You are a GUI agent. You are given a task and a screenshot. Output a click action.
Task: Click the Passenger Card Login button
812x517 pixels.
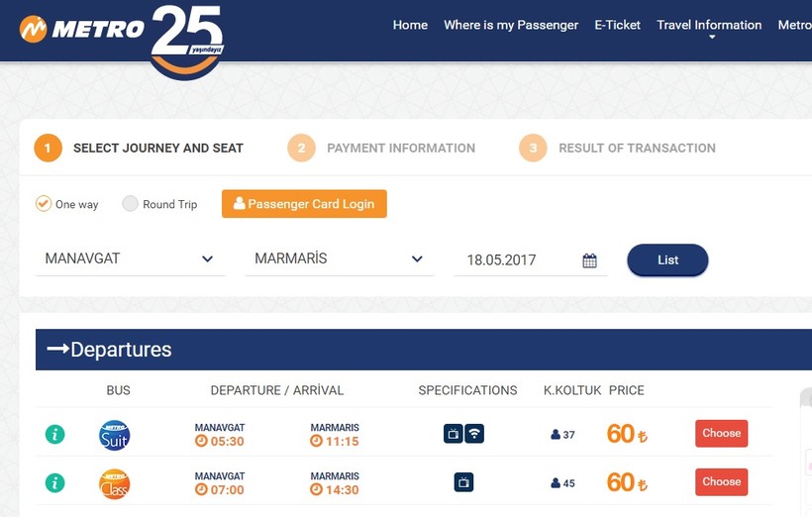pos(304,204)
